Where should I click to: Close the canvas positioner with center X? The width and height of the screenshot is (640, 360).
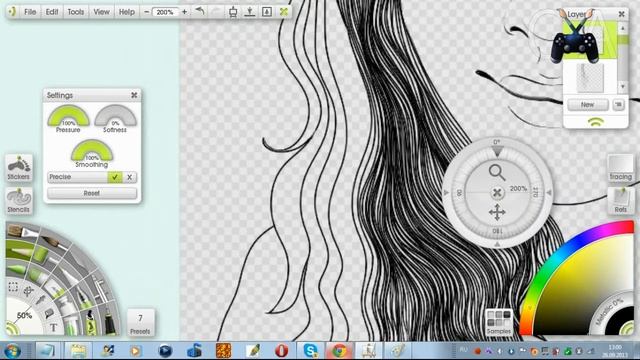(497, 193)
